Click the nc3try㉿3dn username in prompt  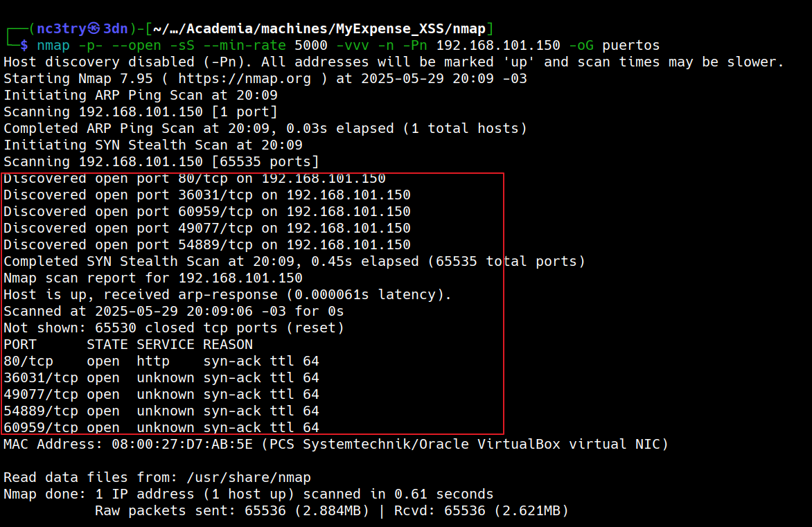(82, 29)
